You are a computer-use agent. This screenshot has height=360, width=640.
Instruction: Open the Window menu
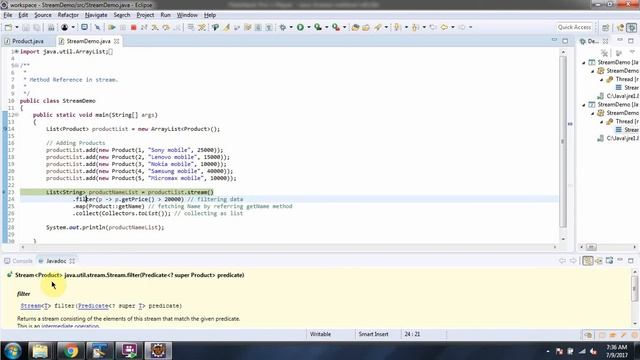pyautogui.click(x=187, y=15)
